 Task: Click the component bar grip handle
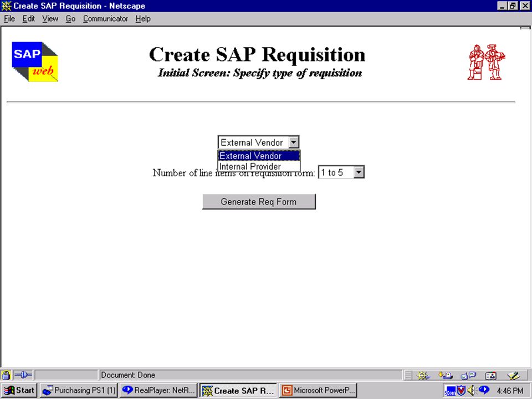pyautogui.click(x=408, y=375)
